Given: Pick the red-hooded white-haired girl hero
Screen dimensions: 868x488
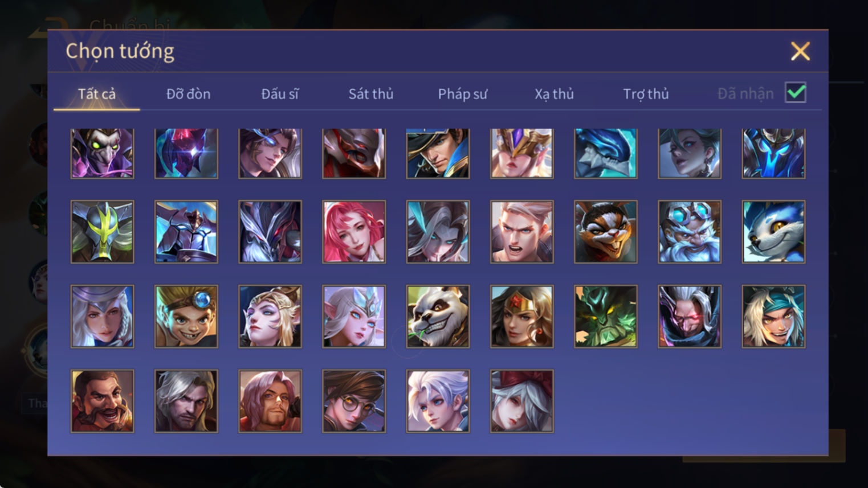Looking at the screenshot, I should (x=521, y=401).
